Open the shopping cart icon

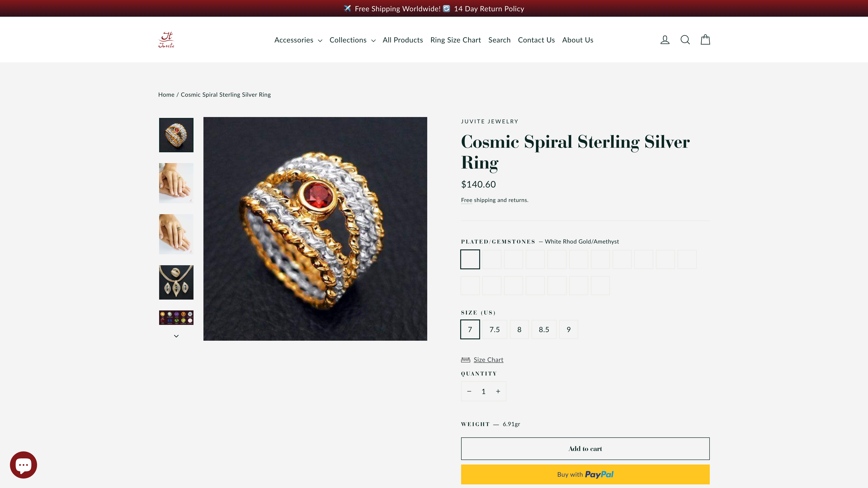tap(705, 39)
